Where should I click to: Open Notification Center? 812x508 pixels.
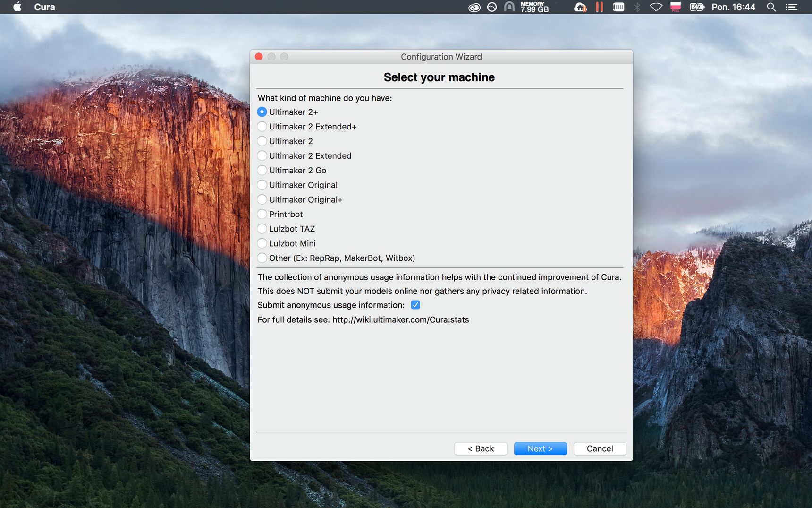pyautogui.click(x=792, y=7)
